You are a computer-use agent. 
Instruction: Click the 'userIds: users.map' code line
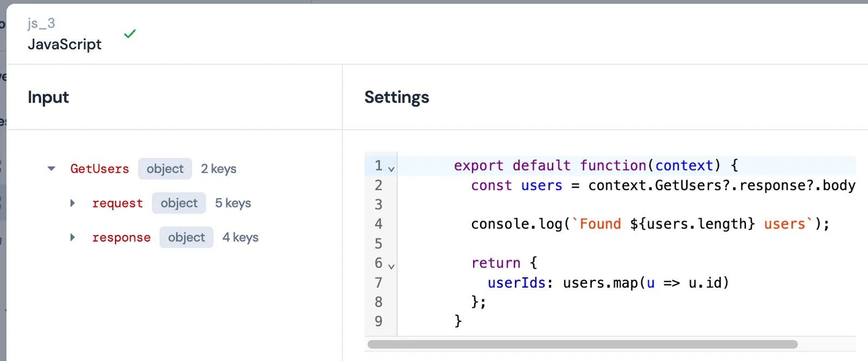click(x=608, y=282)
